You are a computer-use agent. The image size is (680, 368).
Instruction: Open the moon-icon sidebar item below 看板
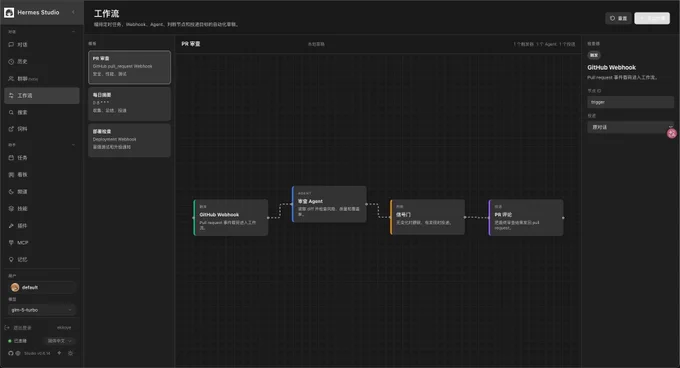pos(42,192)
